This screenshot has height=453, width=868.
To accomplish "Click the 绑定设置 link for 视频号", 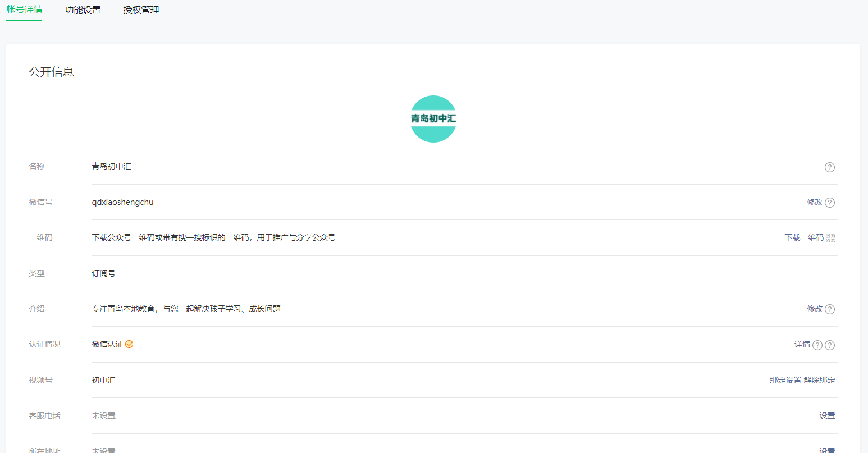I will [785, 380].
